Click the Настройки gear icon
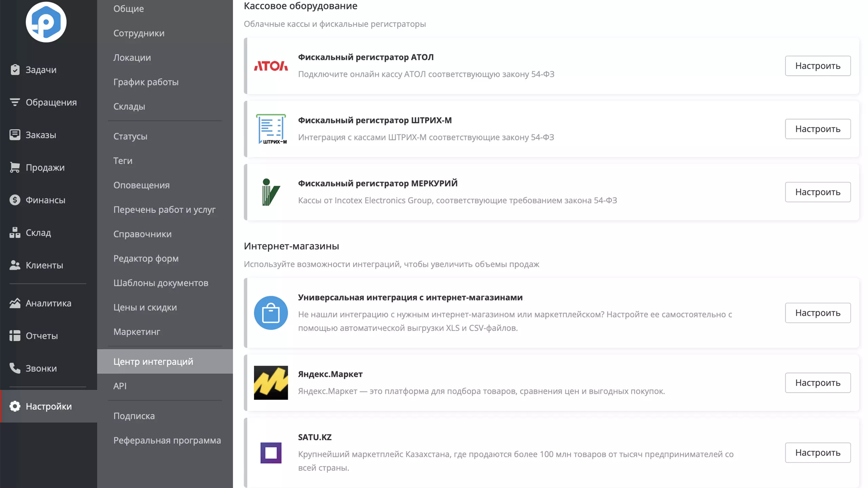This screenshot has height=488, width=868. [15, 406]
